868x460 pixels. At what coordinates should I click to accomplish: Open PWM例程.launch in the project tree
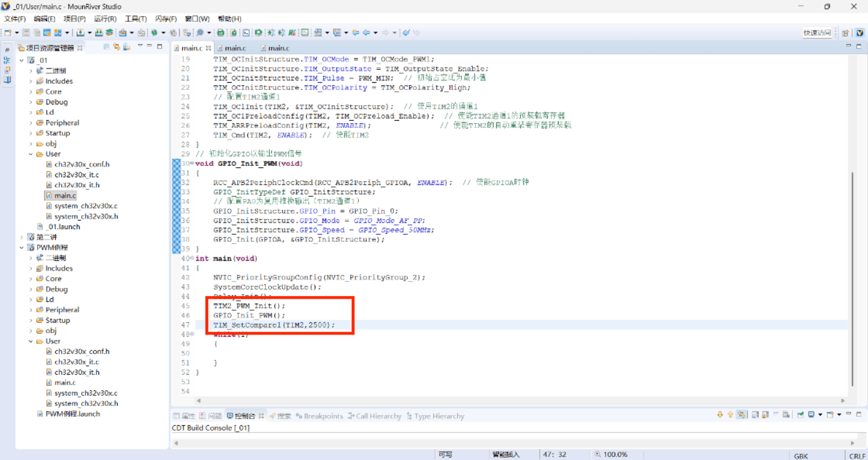point(72,414)
